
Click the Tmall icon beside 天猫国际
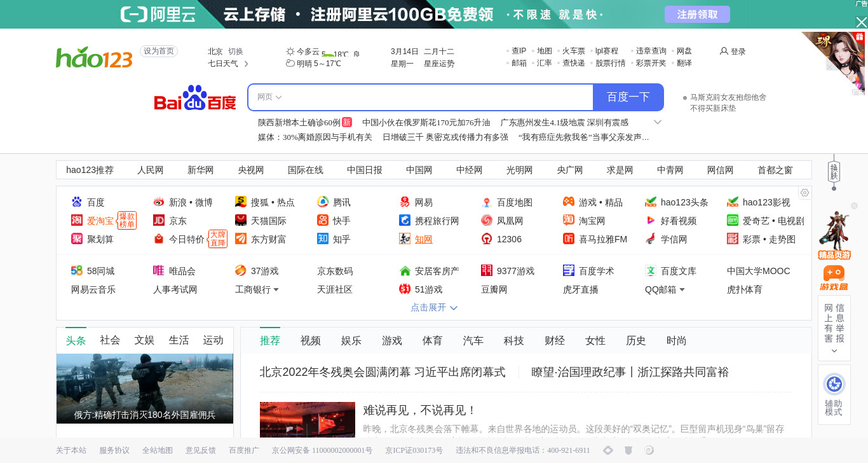pyautogui.click(x=241, y=221)
